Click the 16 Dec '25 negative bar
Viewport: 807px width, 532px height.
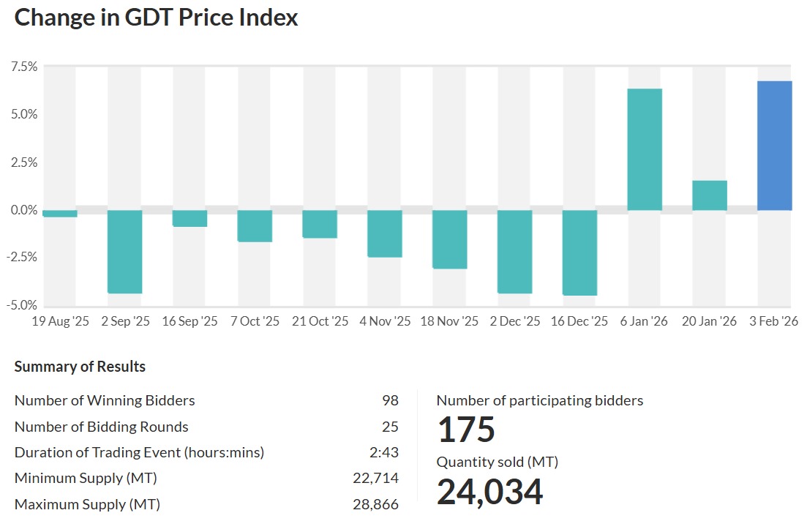click(579, 252)
